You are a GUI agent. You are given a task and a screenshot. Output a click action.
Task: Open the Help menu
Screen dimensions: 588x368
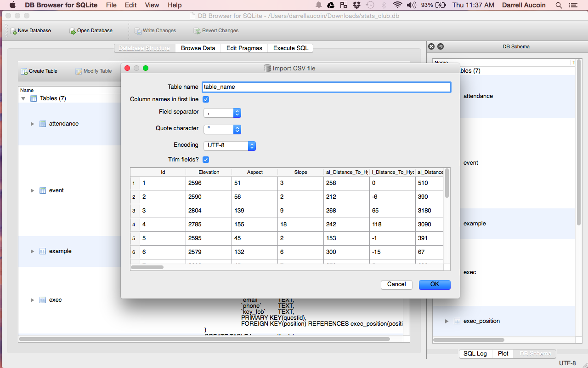click(175, 5)
